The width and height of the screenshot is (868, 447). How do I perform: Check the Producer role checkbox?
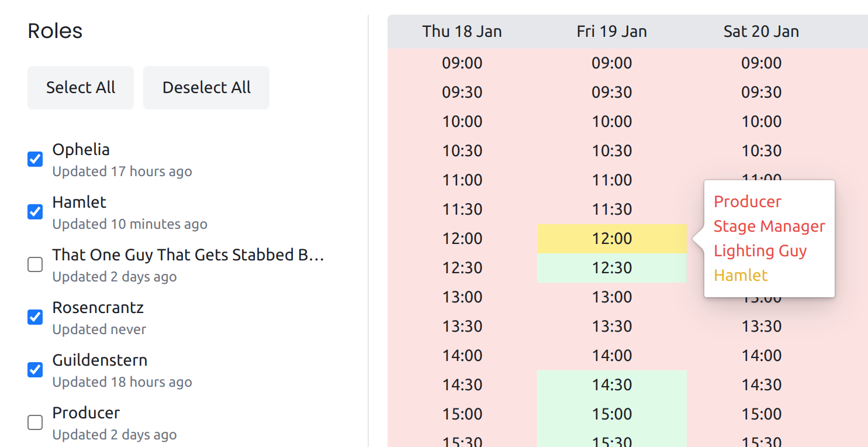click(x=35, y=422)
